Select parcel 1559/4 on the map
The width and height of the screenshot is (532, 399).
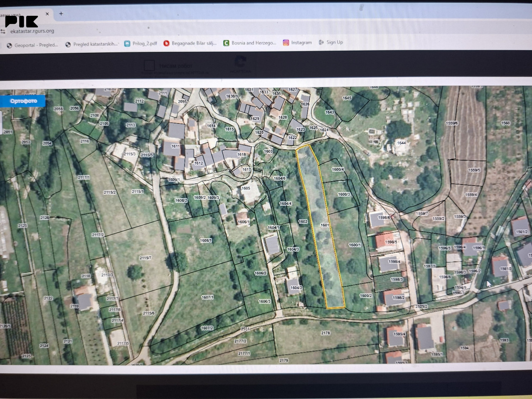471,195
